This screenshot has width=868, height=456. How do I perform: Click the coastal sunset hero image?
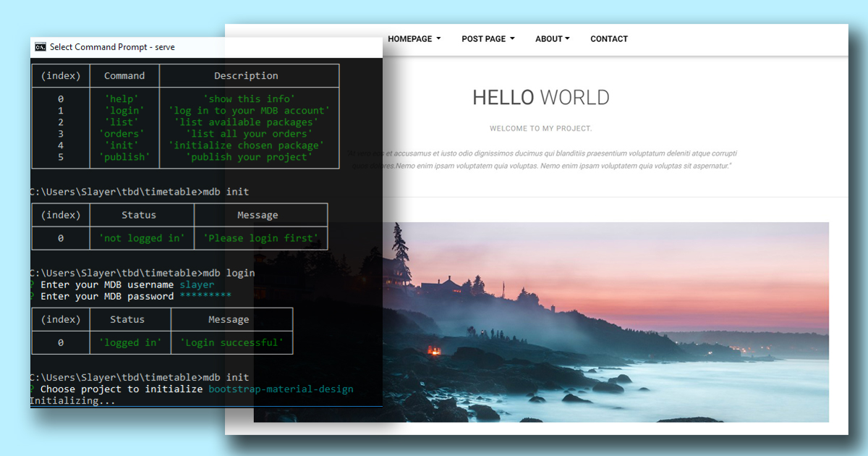(541, 322)
